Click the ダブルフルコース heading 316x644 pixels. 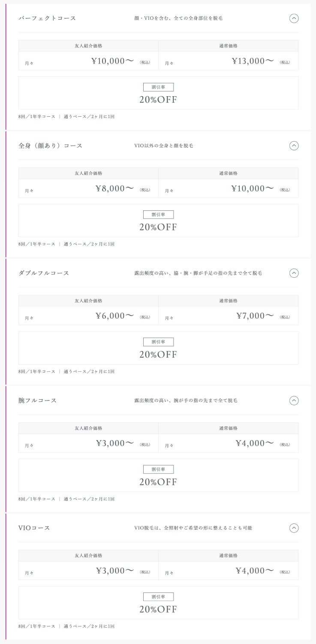(44, 273)
